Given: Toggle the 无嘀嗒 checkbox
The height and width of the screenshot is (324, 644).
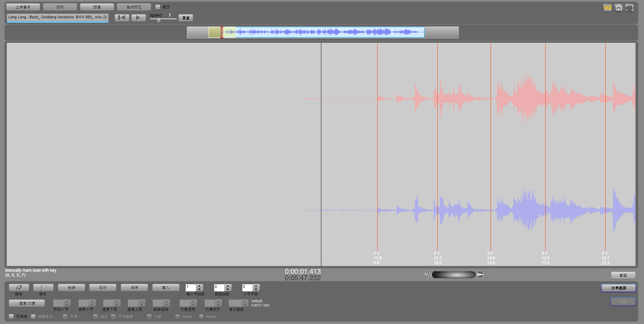Looking at the screenshot, I should pos(11,317).
